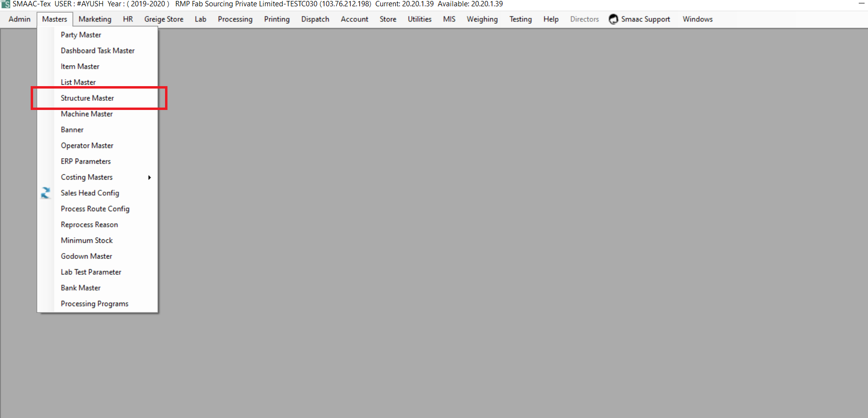Viewport: 868px width, 418px height.
Task: Open the Dispatch menu
Action: 315,19
